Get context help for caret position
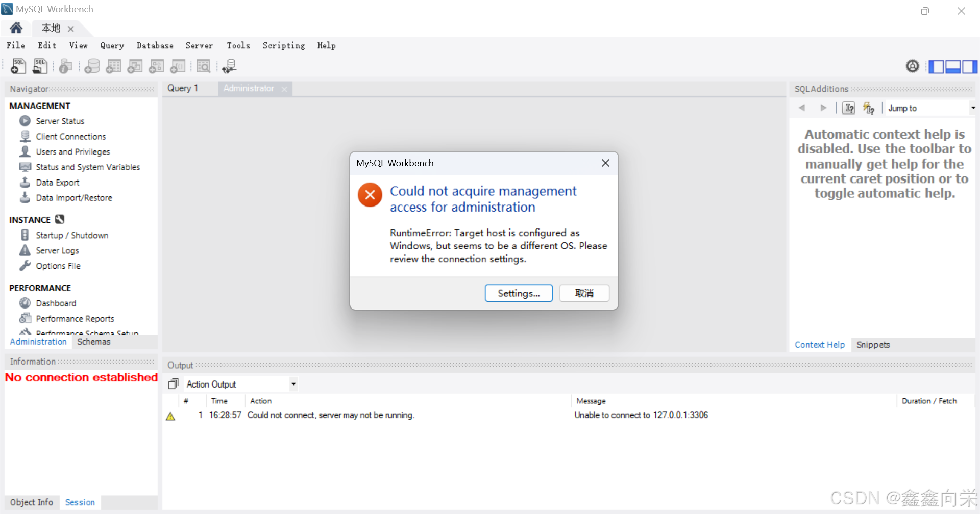This screenshot has height=514, width=980. pyautogui.click(x=849, y=108)
